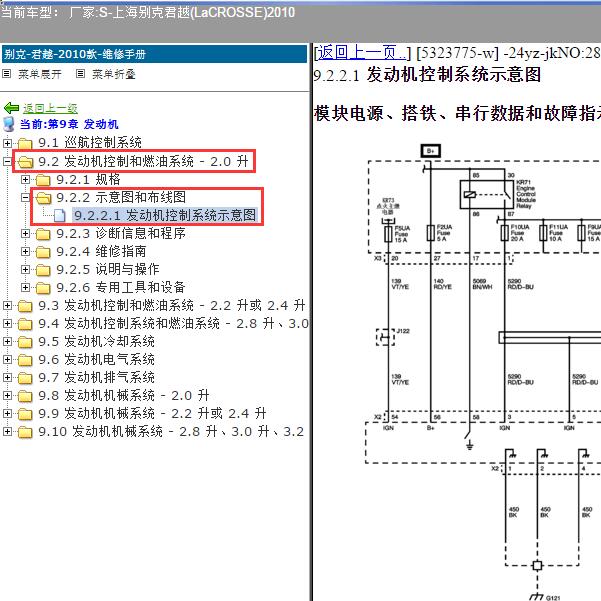Expand the 9.3 发动机控制和燃油系统 node

click(x=7, y=305)
